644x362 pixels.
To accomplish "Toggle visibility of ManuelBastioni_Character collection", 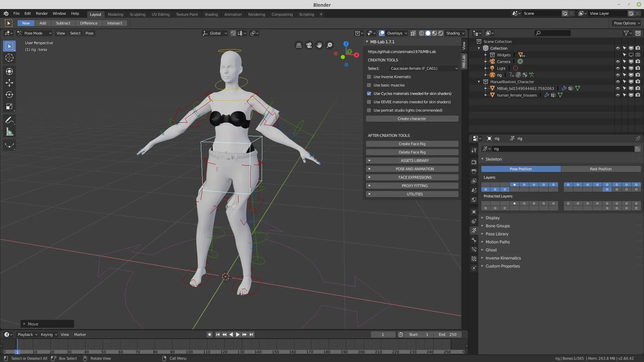I will pyautogui.click(x=618, y=82).
